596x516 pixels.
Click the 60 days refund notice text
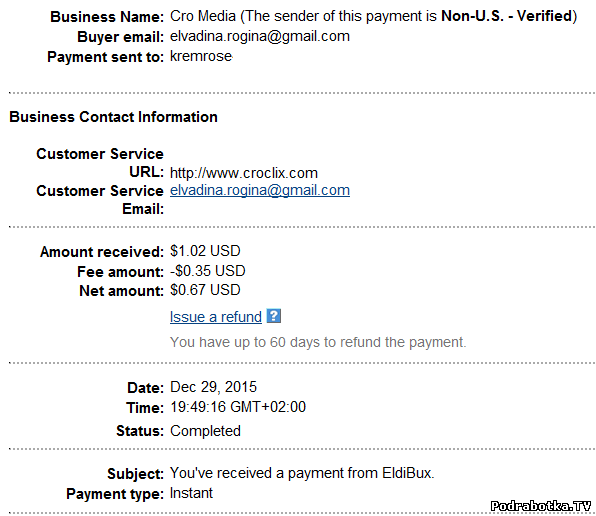click(x=318, y=342)
